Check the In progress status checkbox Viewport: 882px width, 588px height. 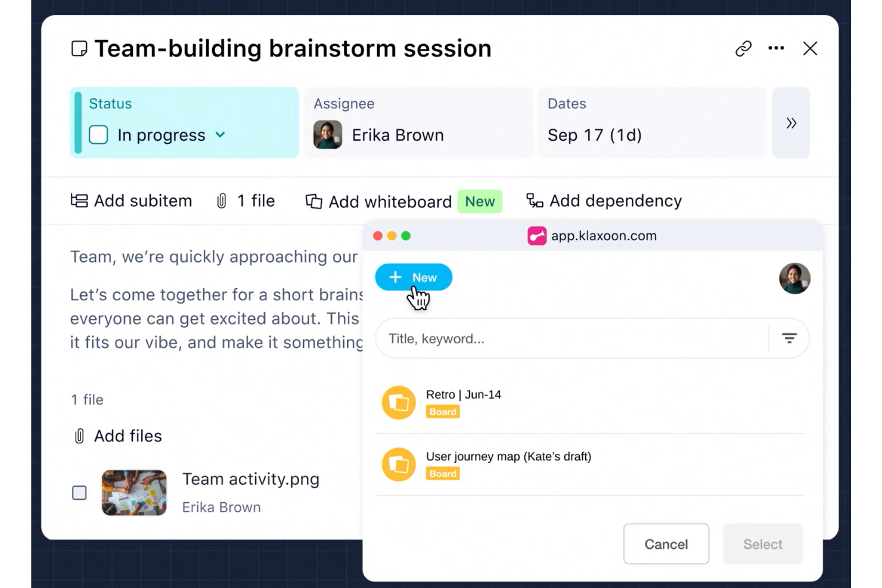click(98, 135)
